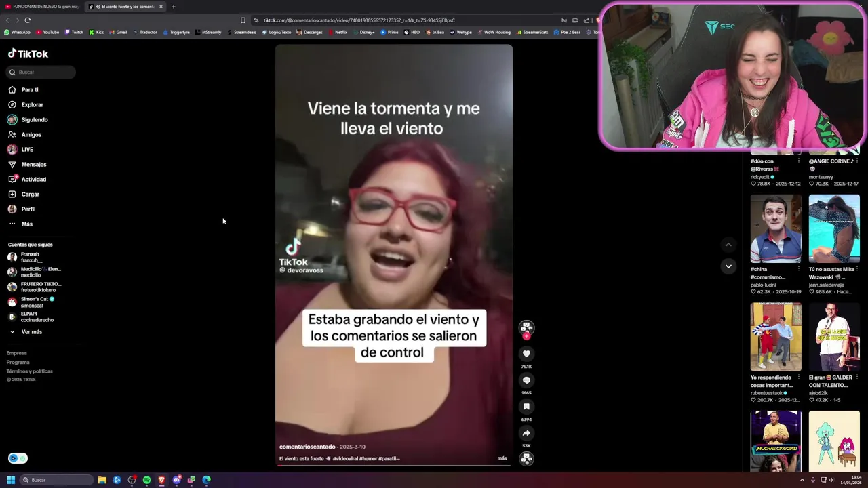The image size is (868, 488).
Task: Click the TikTok Buscar search field
Action: [42, 72]
